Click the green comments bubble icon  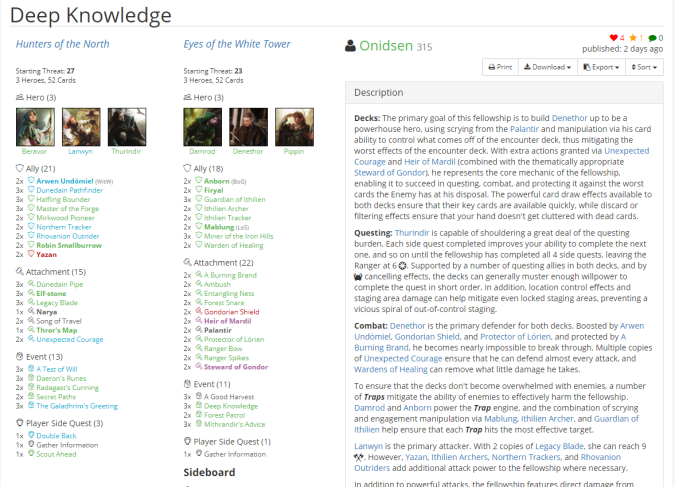(x=653, y=38)
